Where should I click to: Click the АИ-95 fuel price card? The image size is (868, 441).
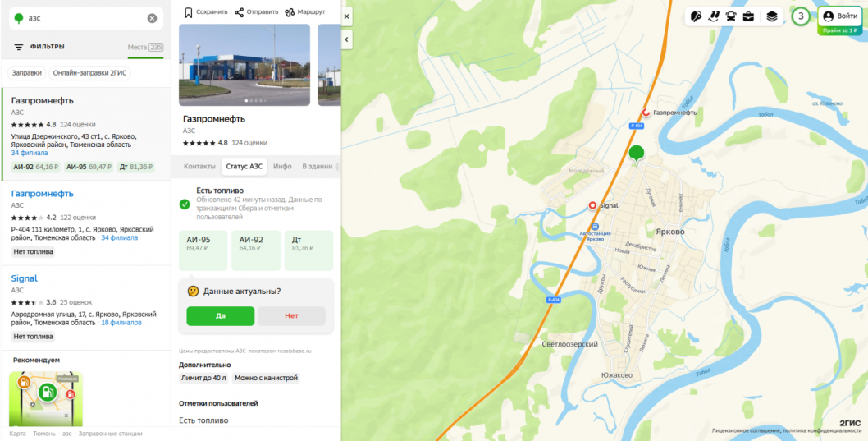[x=203, y=250]
